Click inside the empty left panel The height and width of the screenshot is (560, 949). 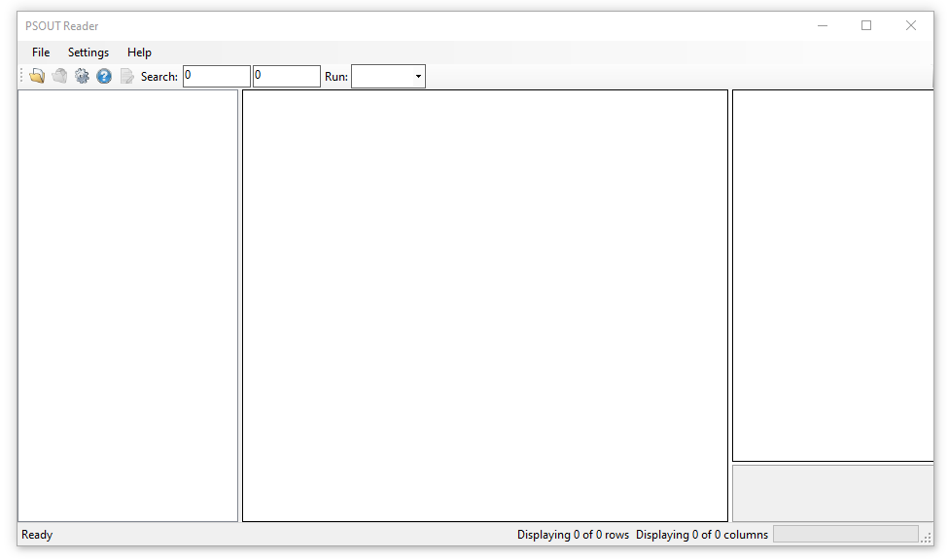point(127,305)
